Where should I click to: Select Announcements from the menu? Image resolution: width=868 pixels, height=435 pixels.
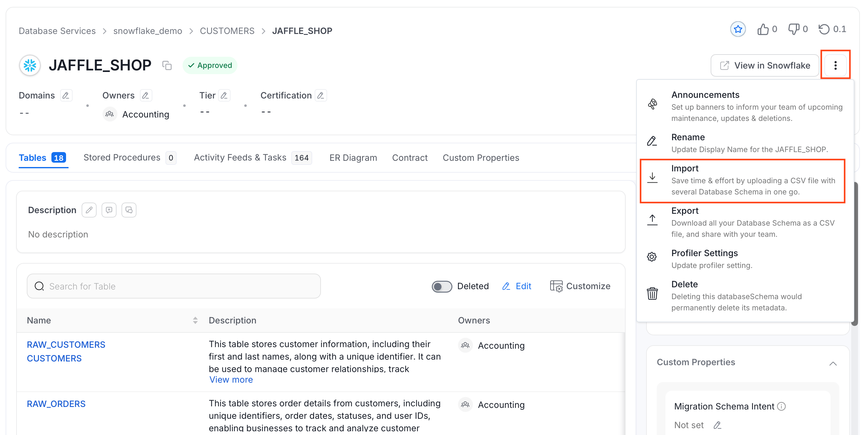click(x=745, y=106)
